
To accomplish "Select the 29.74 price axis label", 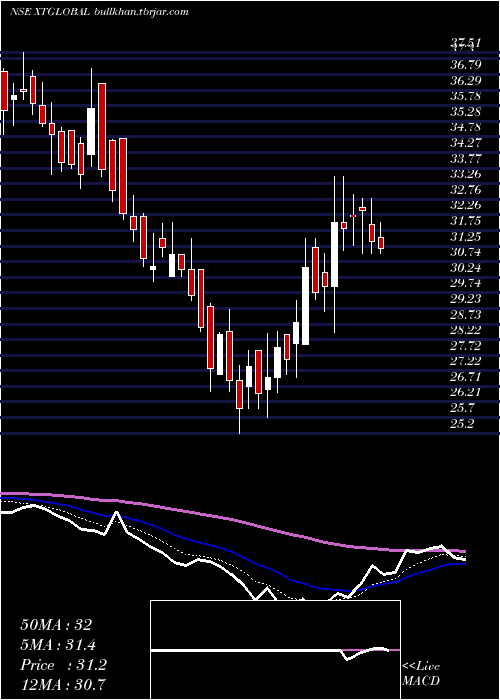I will click(x=465, y=284).
